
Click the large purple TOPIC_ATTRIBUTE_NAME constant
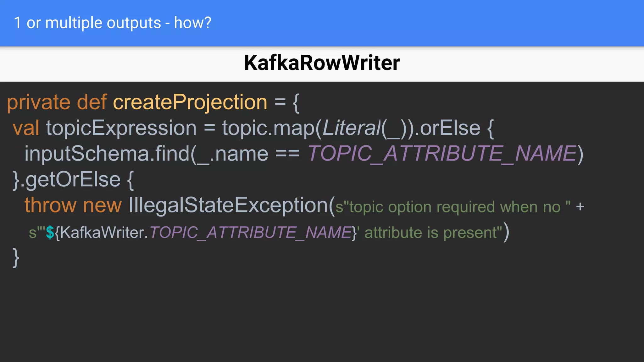tap(442, 154)
